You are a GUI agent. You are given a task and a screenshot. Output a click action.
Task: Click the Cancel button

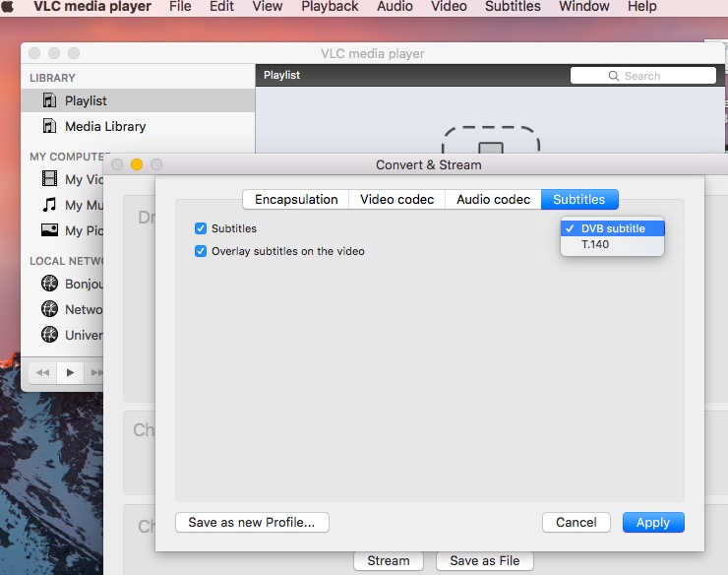pyautogui.click(x=576, y=523)
